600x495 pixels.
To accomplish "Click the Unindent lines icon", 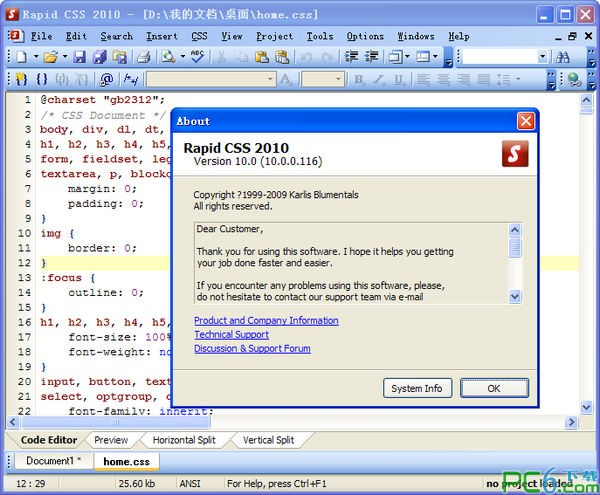I will click(x=372, y=57).
